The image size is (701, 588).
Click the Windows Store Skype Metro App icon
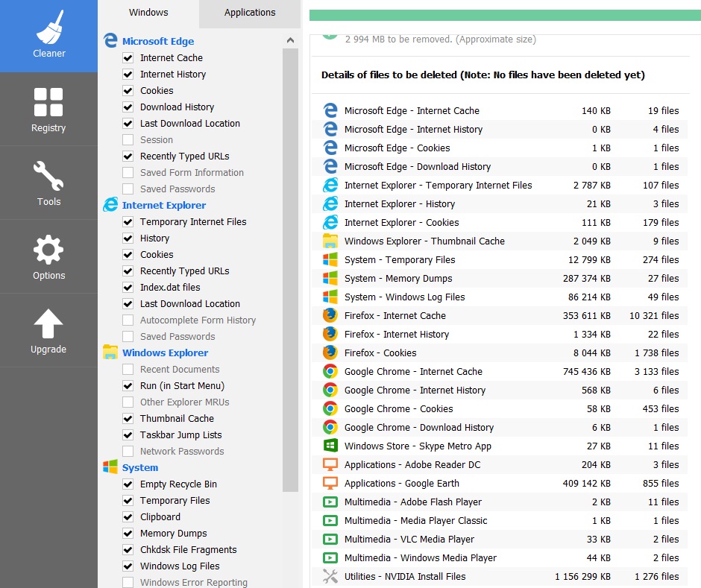click(x=330, y=446)
